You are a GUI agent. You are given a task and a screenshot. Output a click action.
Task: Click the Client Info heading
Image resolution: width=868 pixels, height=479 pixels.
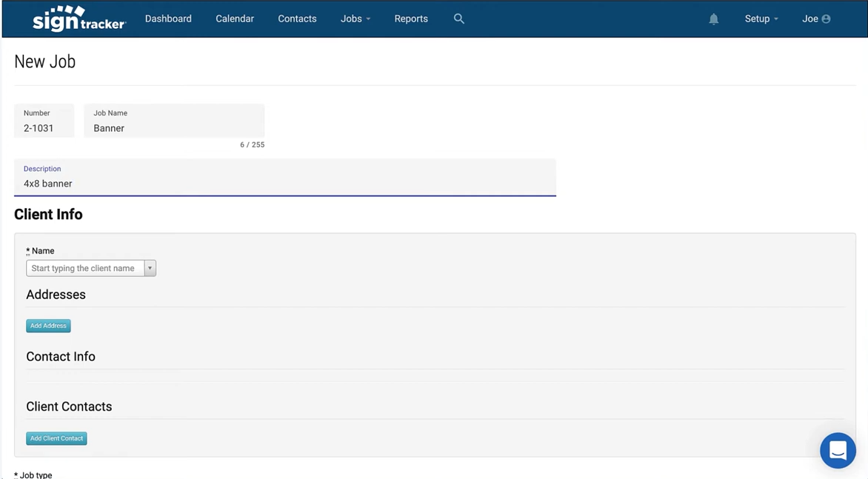coord(48,215)
